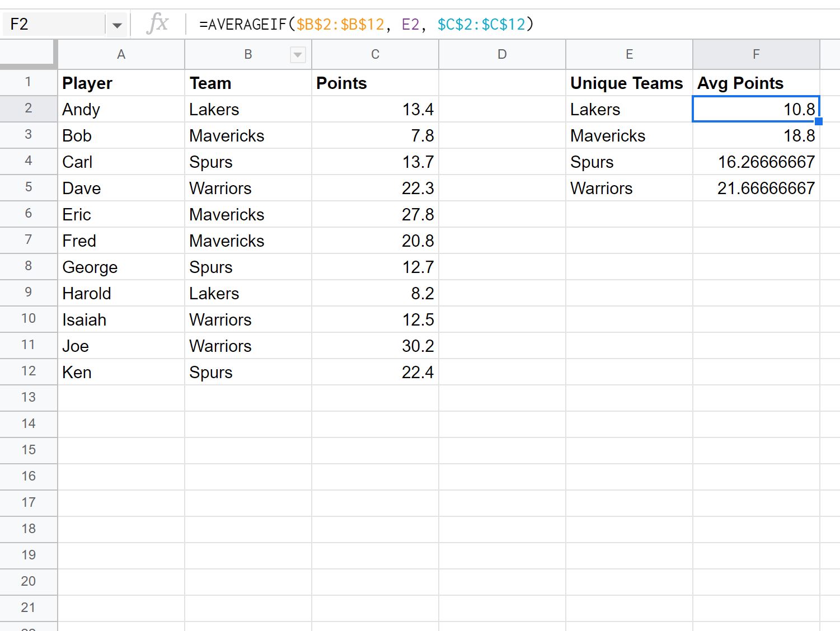
Task: Select Mavericks in Unique Teams column
Action: 630,135
